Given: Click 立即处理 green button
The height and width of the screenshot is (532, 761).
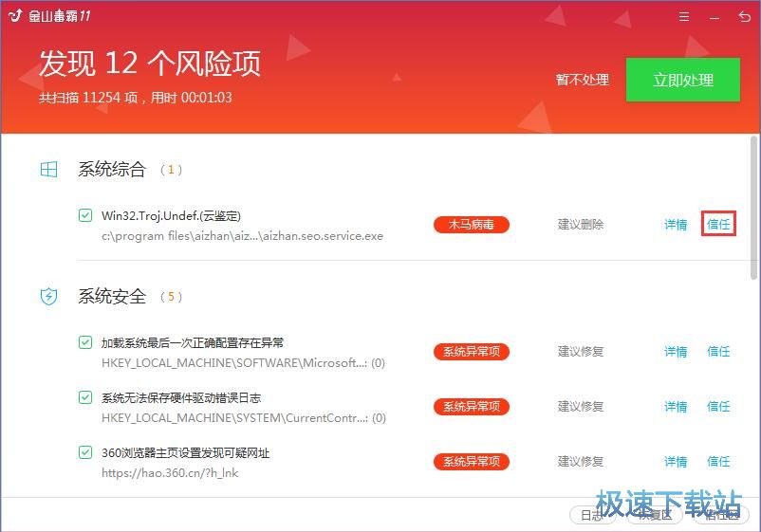Looking at the screenshot, I should click(683, 80).
